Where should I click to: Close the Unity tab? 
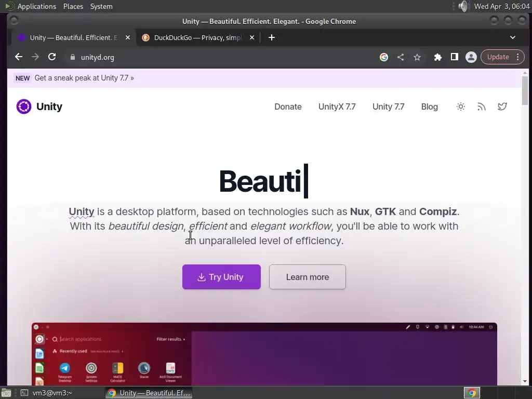(128, 37)
